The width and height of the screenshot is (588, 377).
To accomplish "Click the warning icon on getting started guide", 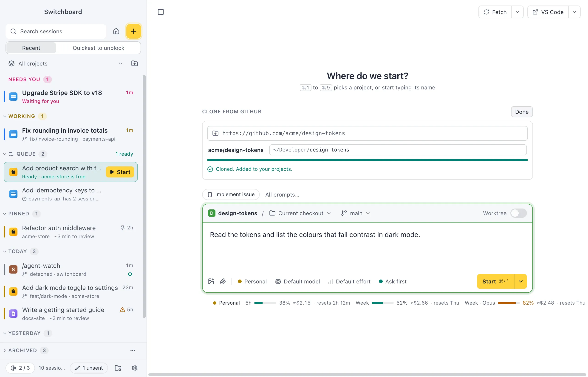I will (x=122, y=309).
